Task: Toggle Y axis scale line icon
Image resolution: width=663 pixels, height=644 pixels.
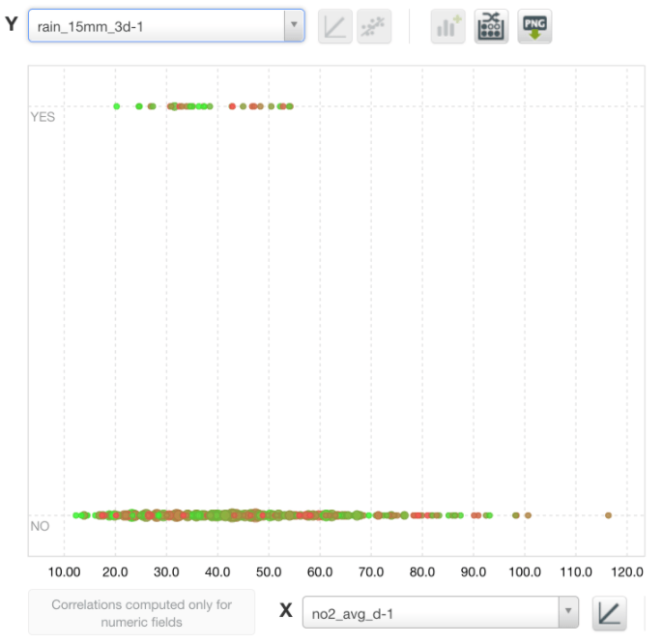Action: click(335, 27)
